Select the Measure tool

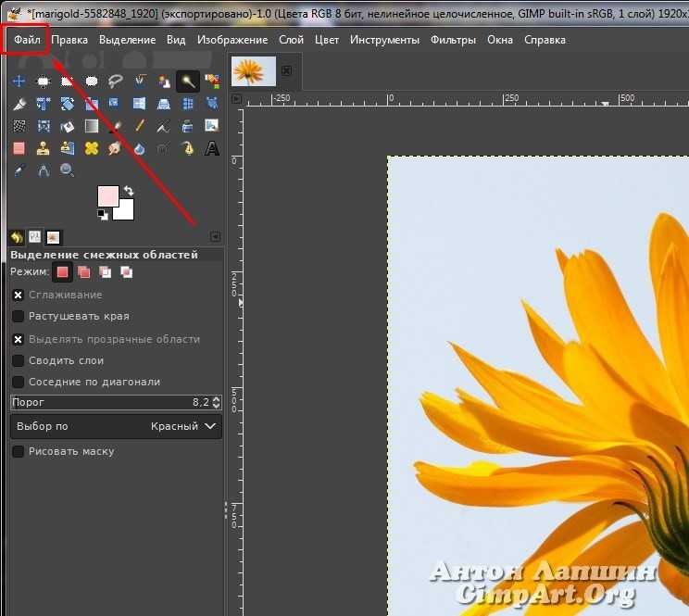pos(43,170)
